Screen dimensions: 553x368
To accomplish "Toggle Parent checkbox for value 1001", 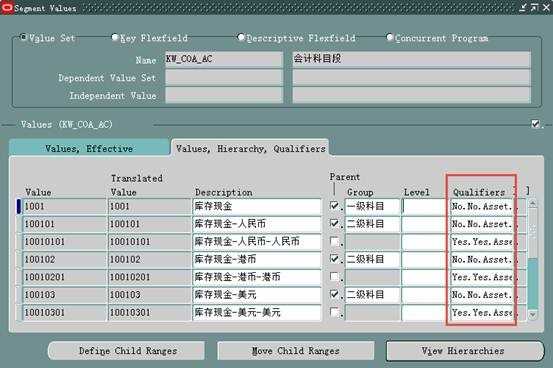I will [334, 205].
